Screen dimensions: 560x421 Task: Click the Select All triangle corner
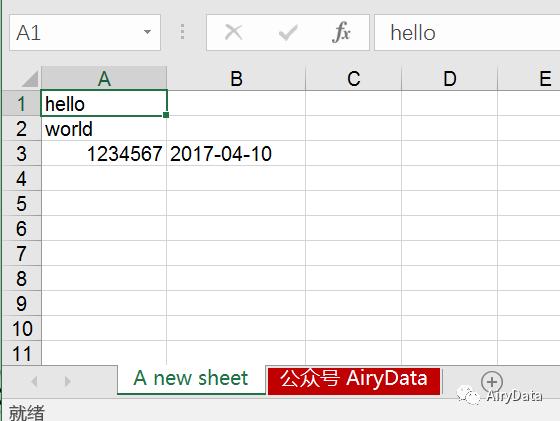click(x=30, y=79)
